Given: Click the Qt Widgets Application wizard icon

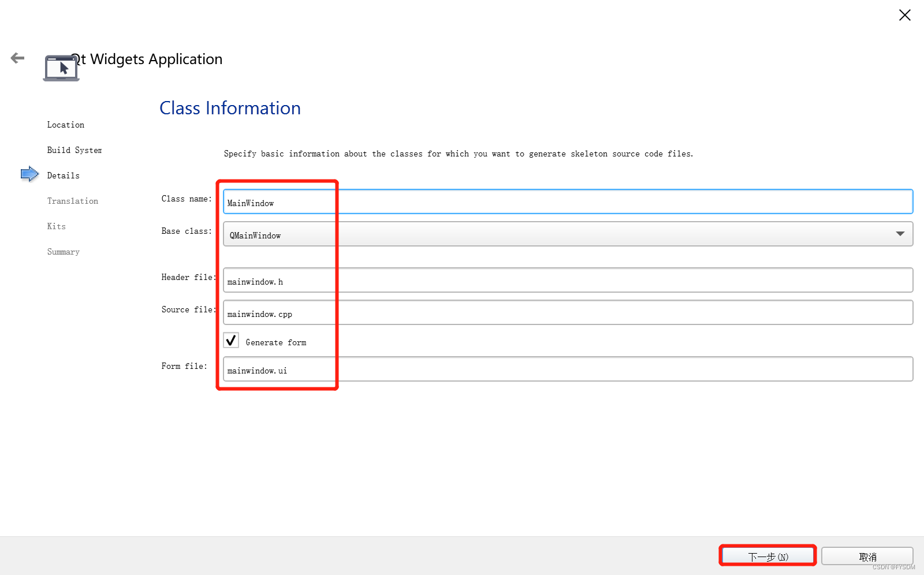Looking at the screenshot, I should [61, 68].
